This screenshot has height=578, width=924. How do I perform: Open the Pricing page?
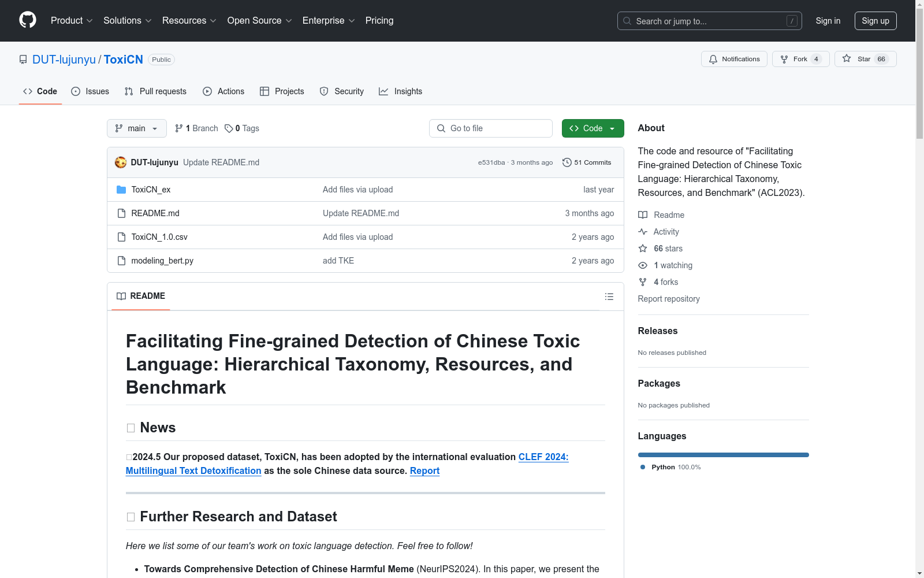pyautogui.click(x=379, y=20)
